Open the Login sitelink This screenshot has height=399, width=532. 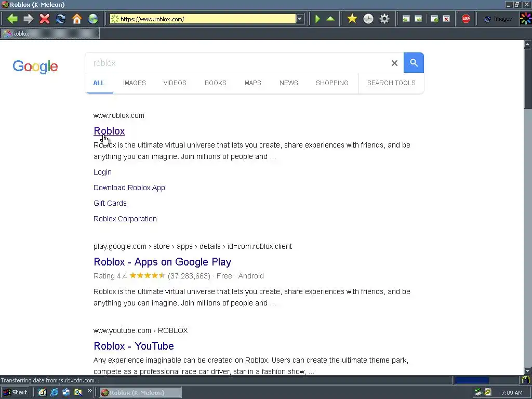102,172
